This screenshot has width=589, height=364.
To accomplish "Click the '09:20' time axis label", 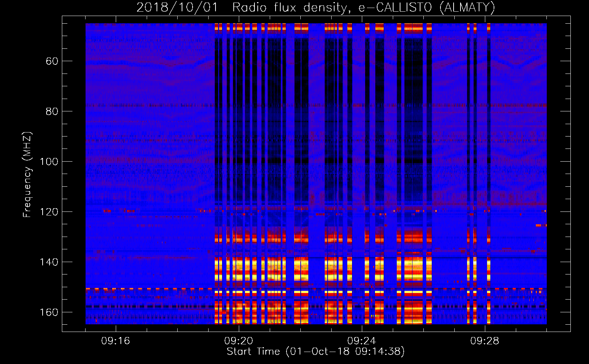I will tap(238, 341).
